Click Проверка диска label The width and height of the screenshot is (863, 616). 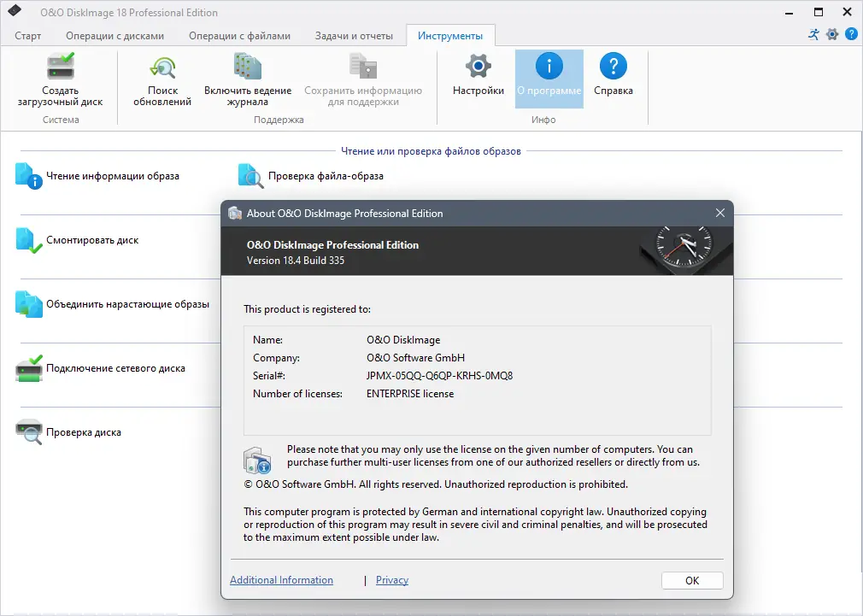click(84, 432)
